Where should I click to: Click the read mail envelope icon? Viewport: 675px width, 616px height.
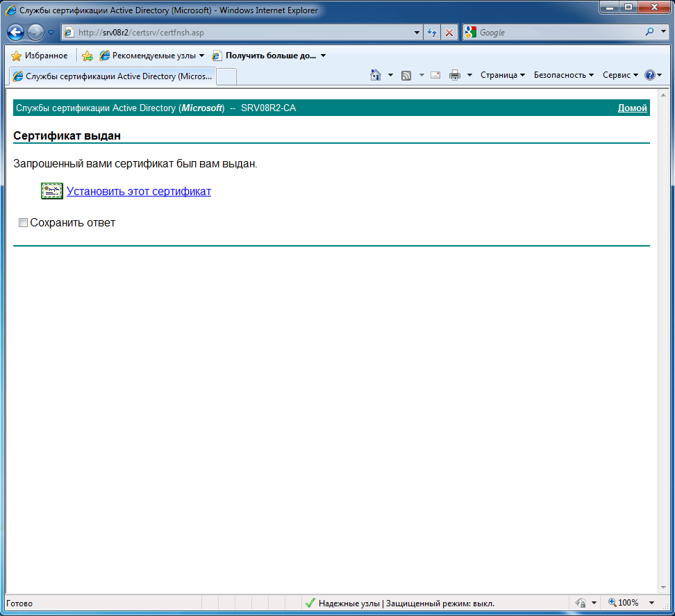point(435,75)
